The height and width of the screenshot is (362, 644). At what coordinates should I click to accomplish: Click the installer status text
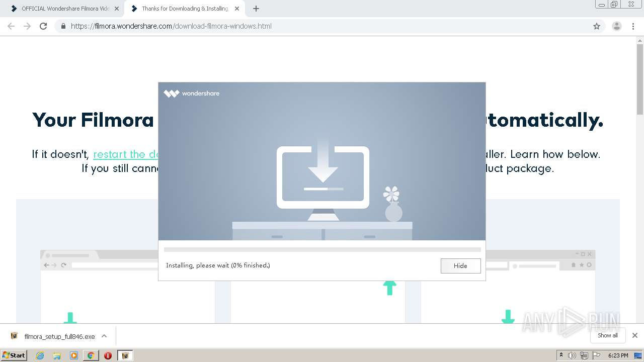click(218, 265)
